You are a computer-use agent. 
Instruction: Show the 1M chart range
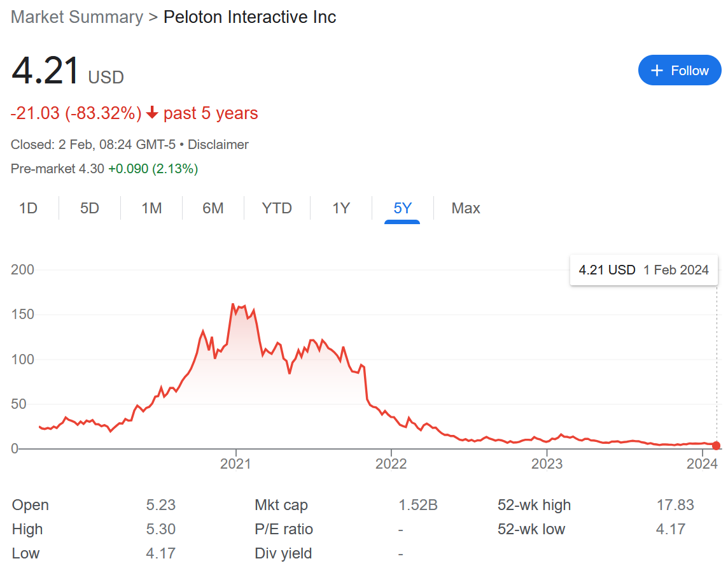coord(151,208)
